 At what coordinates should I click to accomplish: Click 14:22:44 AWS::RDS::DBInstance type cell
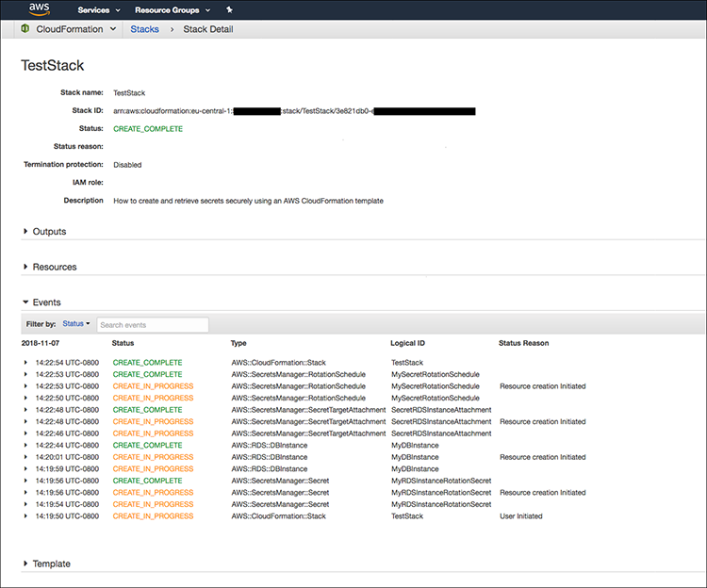click(x=270, y=445)
